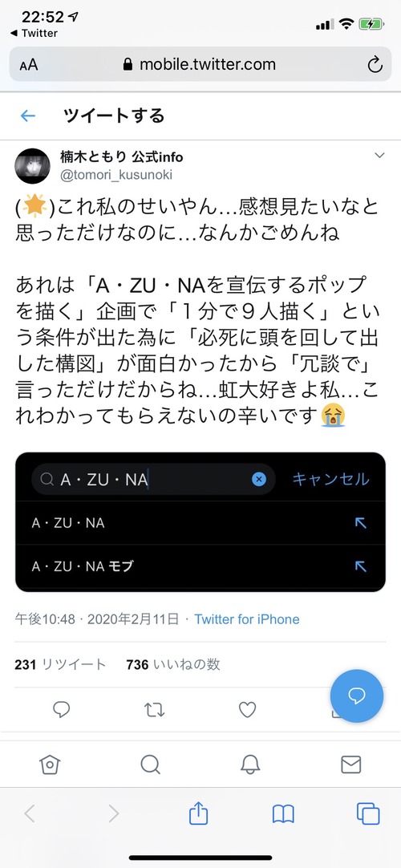401x868 pixels.
Task: Open the Twitter for iPhone link
Action: point(247,619)
